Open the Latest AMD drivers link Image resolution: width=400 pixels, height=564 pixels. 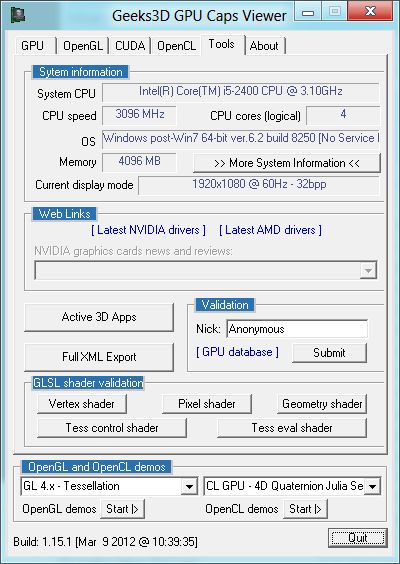[x=270, y=230]
